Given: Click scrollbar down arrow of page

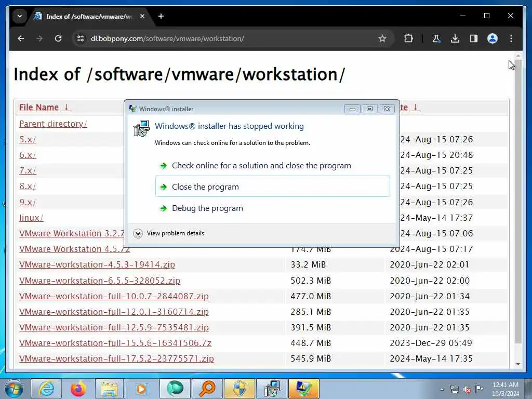Looking at the screenshot, I should 518,364.
